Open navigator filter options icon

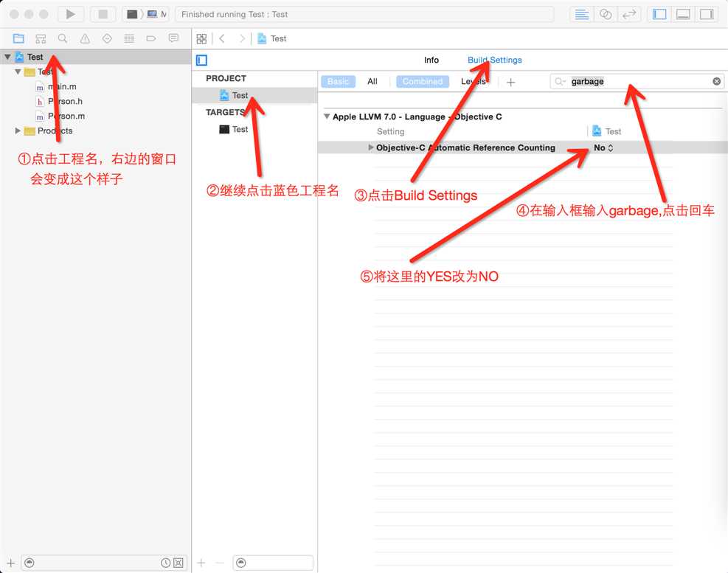pos(30,563)
